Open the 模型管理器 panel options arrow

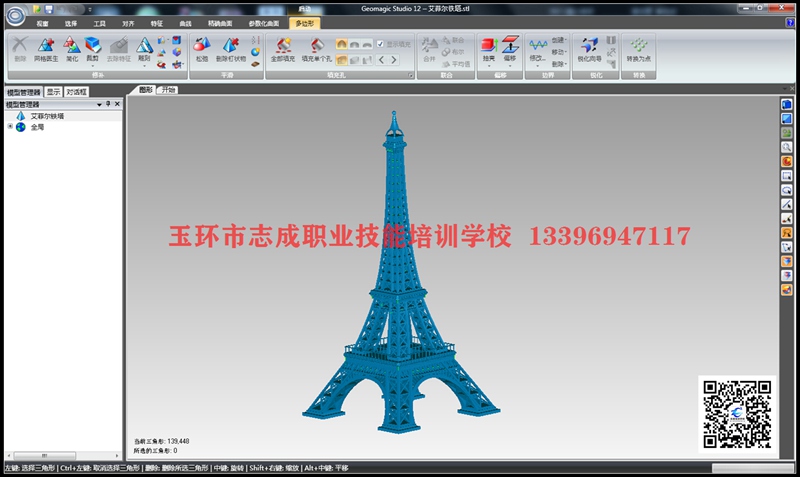pos(99,105)
